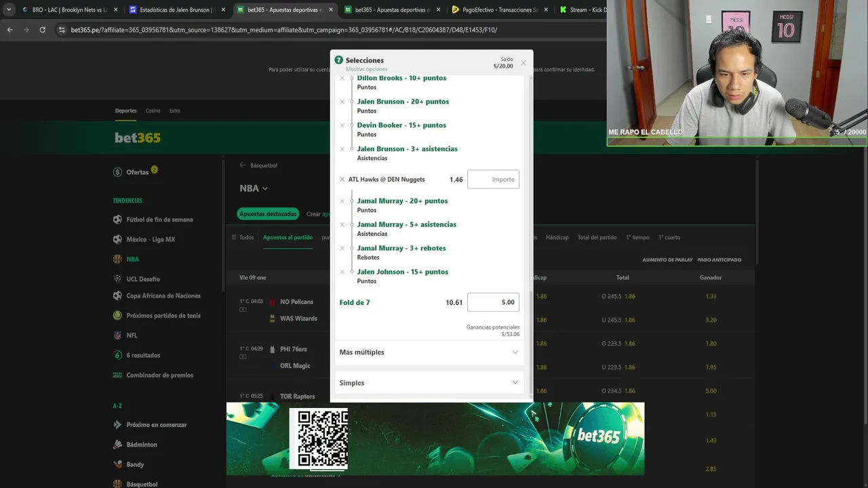Click the ATL Hawks Importe field
Screen dimensions: 868x488
click(x=493, y=180)
